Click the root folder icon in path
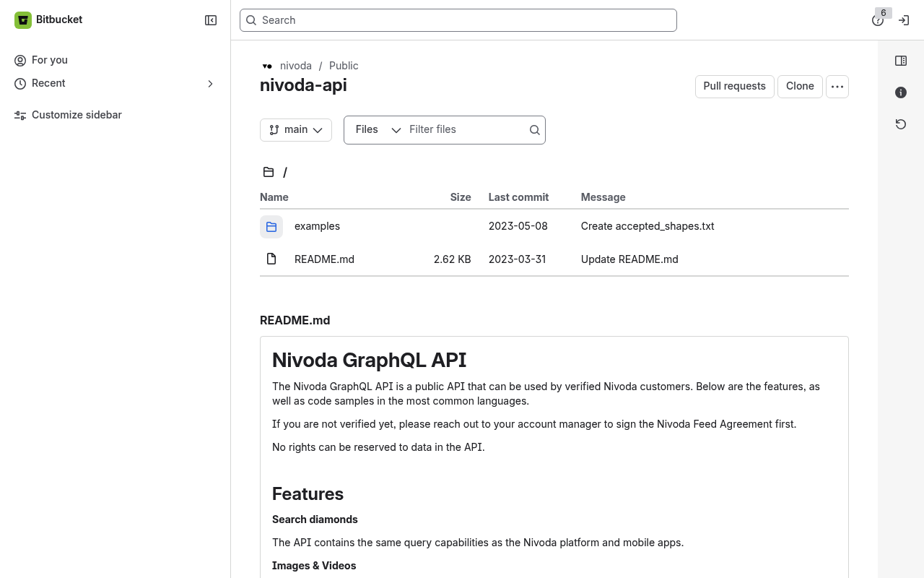 (x=269, y=172)
